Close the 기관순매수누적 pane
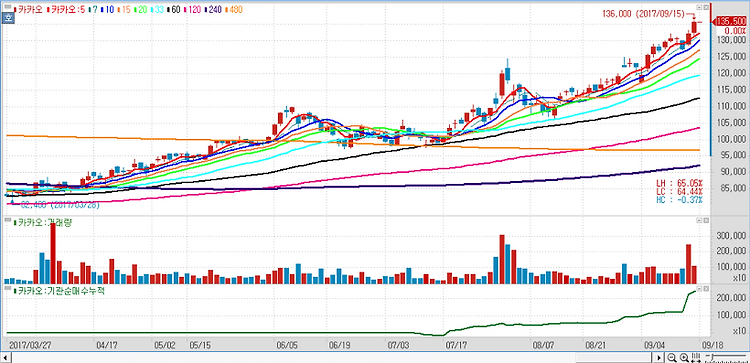The image size is (750, 363). (x=705, y=289)
